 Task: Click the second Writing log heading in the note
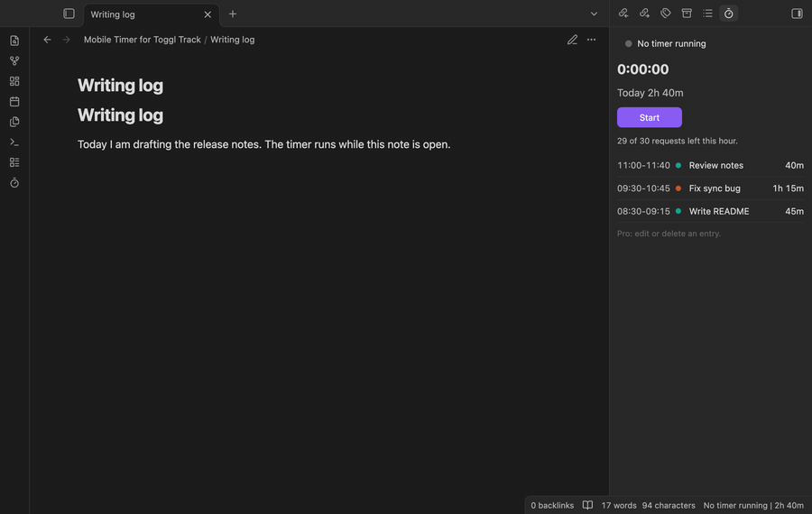pos(120,115)
